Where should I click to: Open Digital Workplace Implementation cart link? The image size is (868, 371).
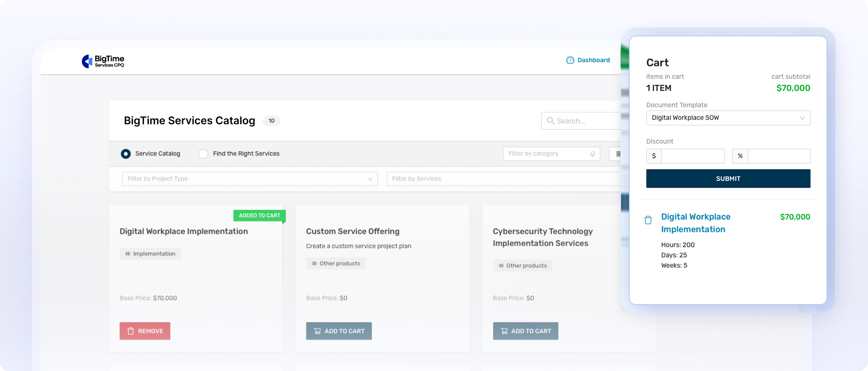click(x=696, y=223)
